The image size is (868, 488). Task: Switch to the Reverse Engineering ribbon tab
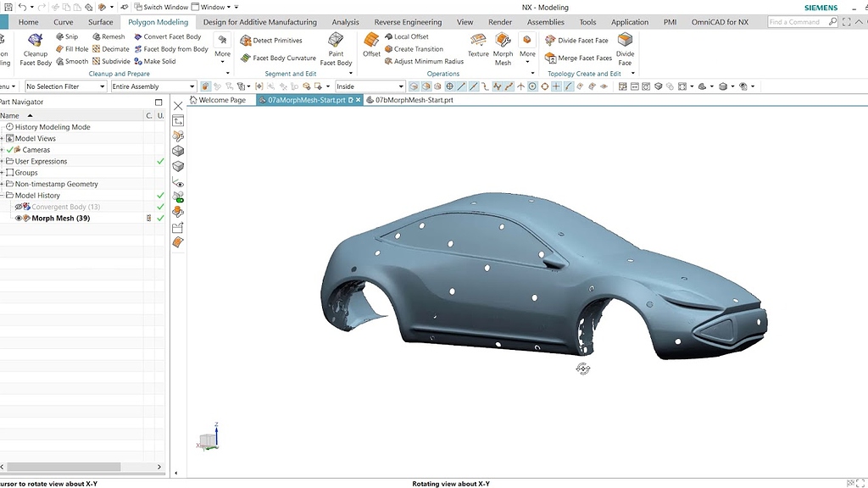[x=409, y=21]
